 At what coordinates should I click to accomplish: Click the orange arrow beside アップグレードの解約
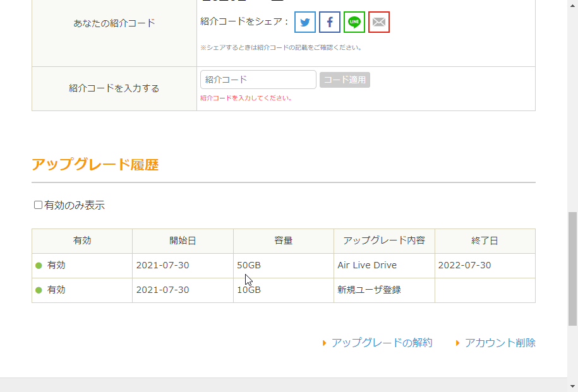[x=324, y=343]
